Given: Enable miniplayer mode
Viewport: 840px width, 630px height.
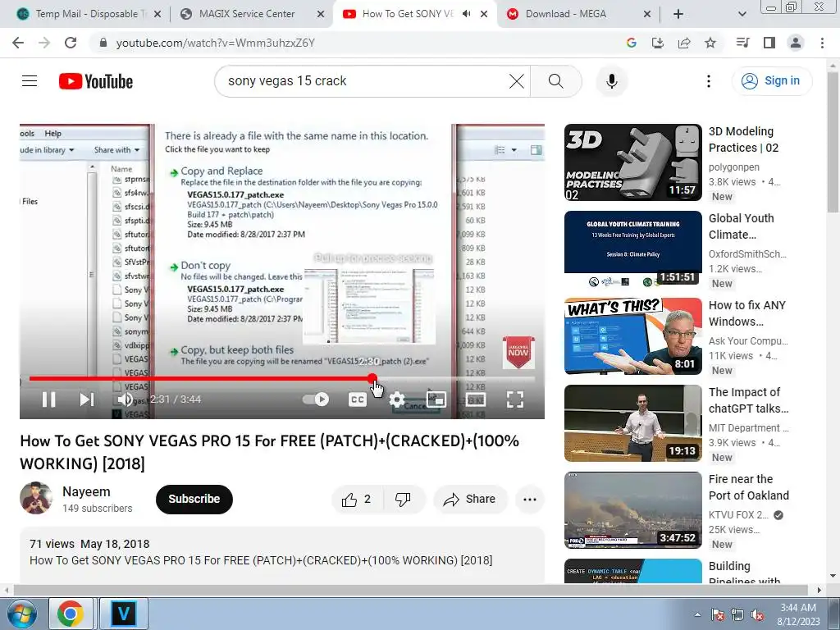Looking at the screenshot, I should 436,399.
